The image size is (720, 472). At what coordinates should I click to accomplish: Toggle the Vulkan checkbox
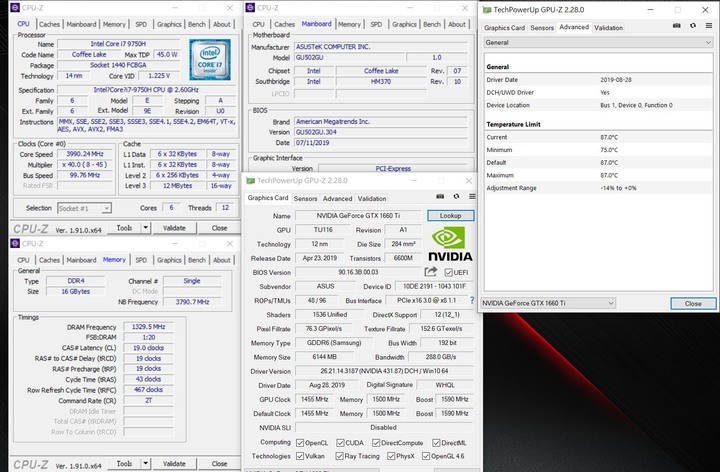[300, 456]
